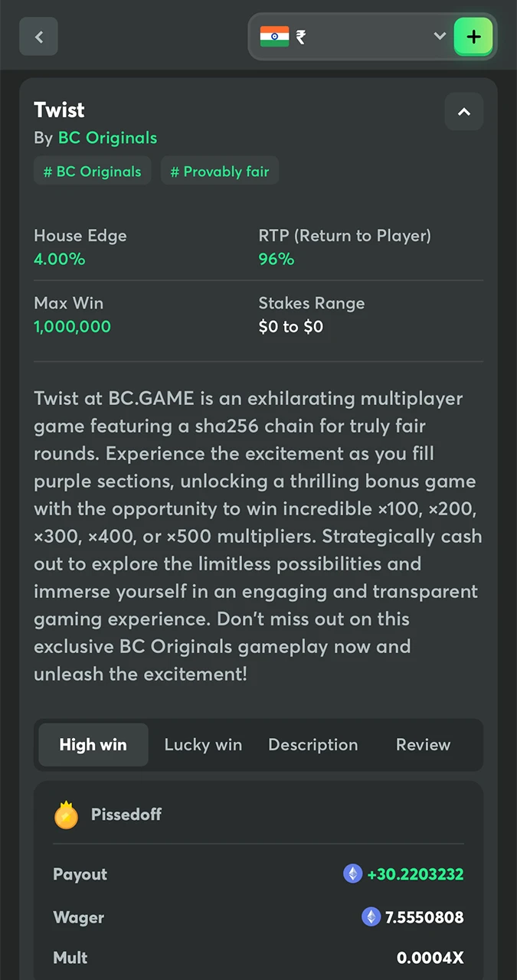Open the Review tab
The image size is (517, 980).
pyautogui.click(x=423, y=744)
